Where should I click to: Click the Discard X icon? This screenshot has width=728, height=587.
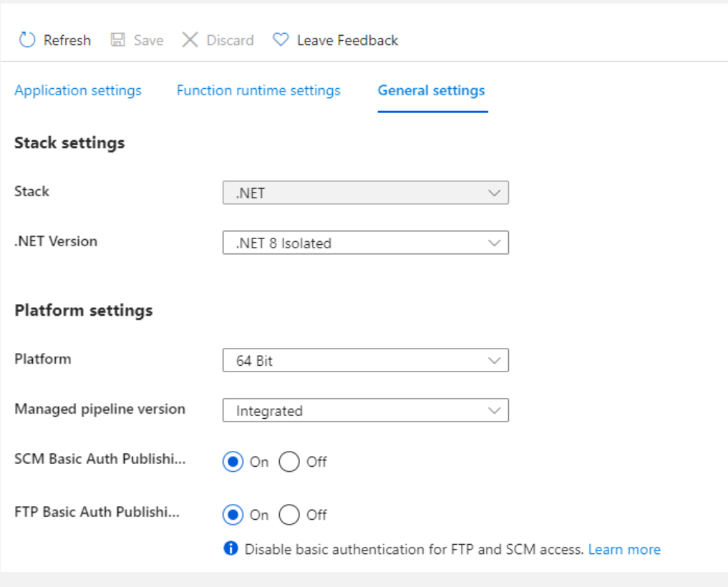[190, 40]
